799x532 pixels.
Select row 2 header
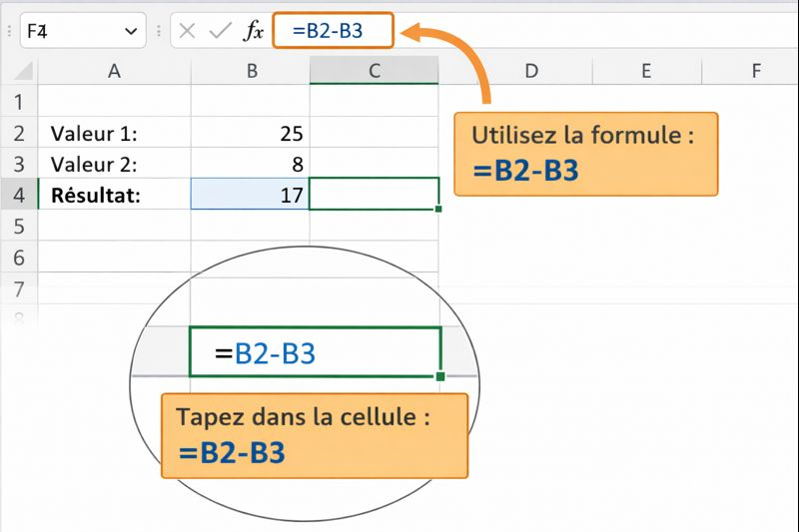(x=18, y=133)
